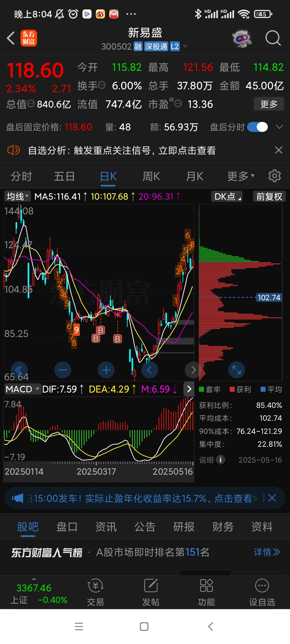This screenshot has width=290, height=644.
Task: Zoom in chart with plus button
Action: point(106,370)
